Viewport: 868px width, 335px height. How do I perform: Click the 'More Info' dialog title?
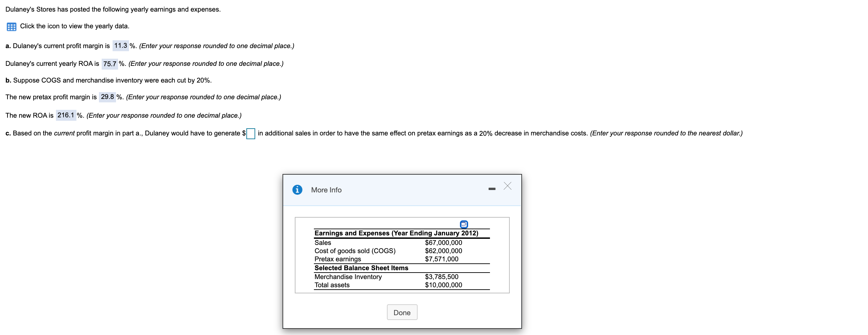pos(326,190)
